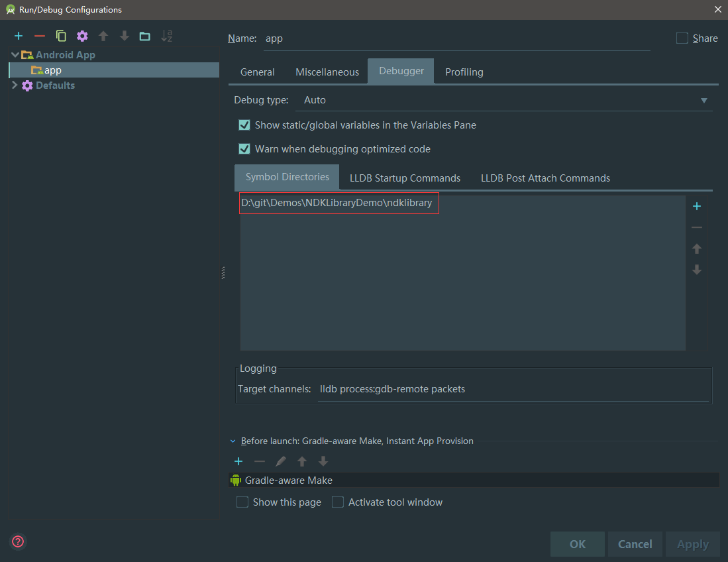728x562 pixels.
Task: Copy the selected configuration
Action: pyautogui.click(x=61, y=36)
